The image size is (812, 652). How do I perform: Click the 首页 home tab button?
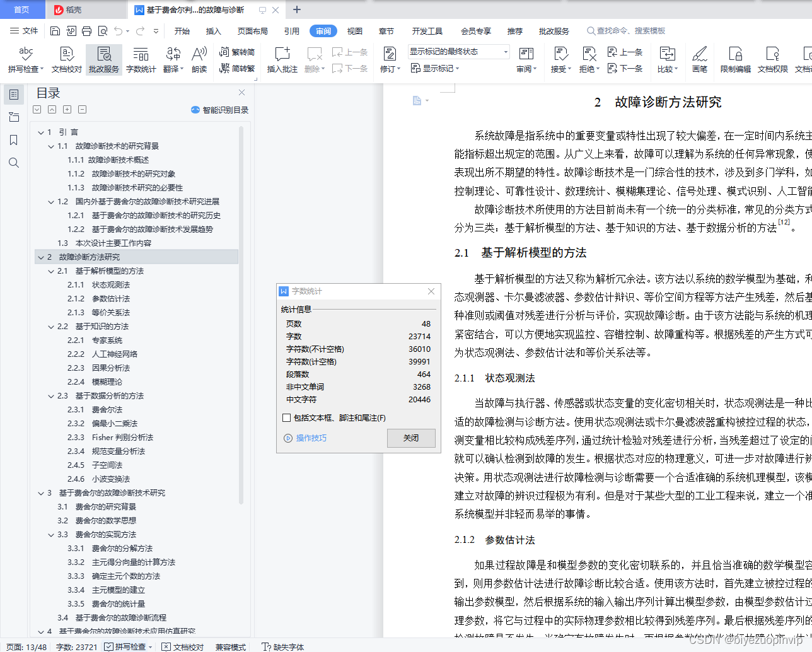tap(22, 9)
